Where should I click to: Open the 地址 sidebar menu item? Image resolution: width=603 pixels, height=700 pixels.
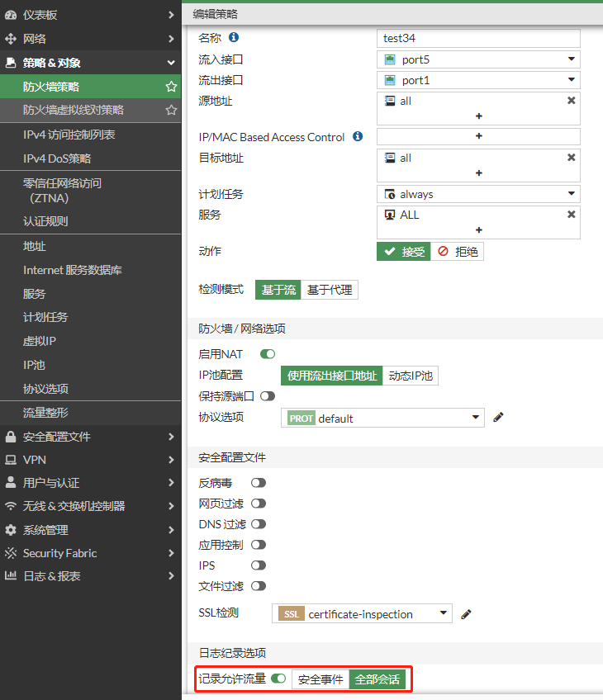click(x=35, y=246)
